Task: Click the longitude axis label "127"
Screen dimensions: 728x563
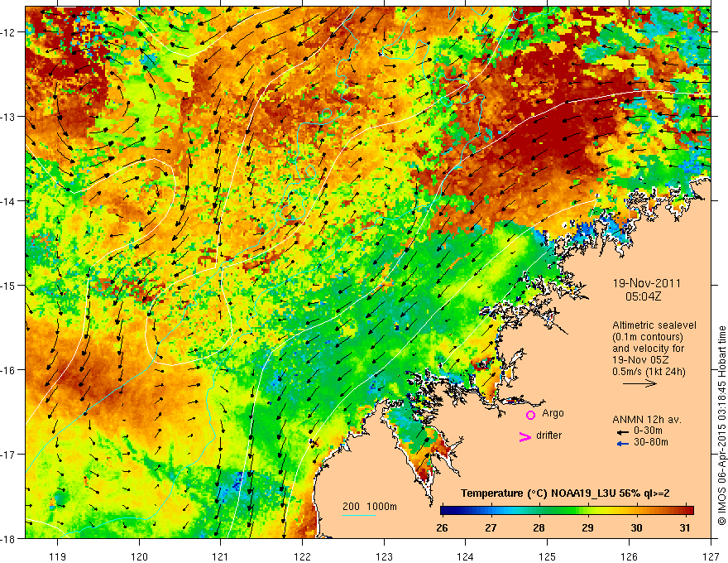Action: click(711, 556)
